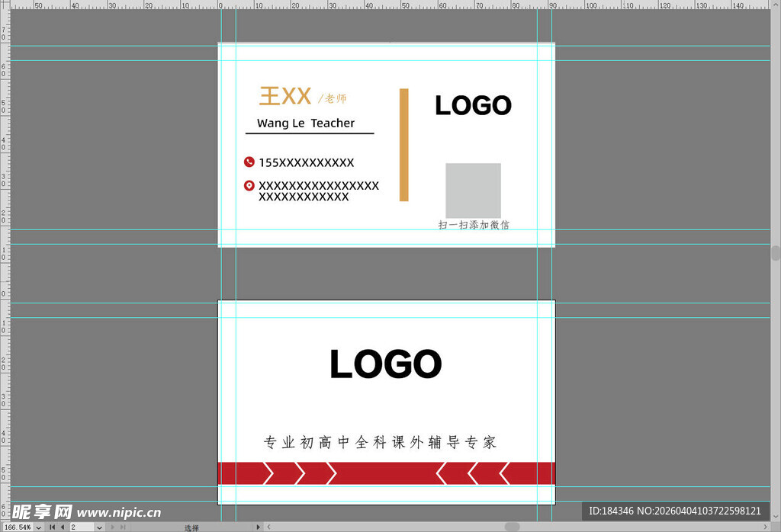Open the zoom level dropdown
This screenshot has height=532, width=781.
pos(39,527)
